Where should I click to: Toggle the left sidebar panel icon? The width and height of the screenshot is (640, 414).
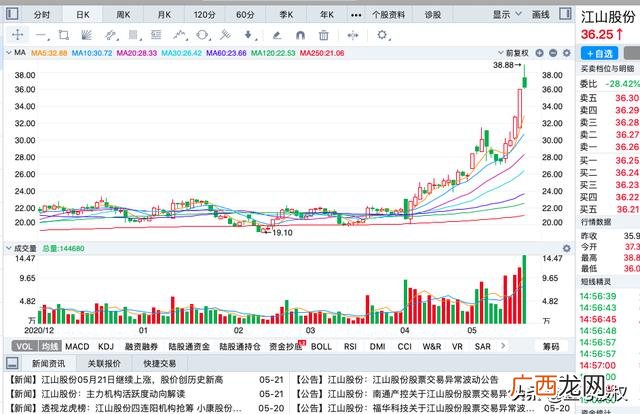coord(12,14)
